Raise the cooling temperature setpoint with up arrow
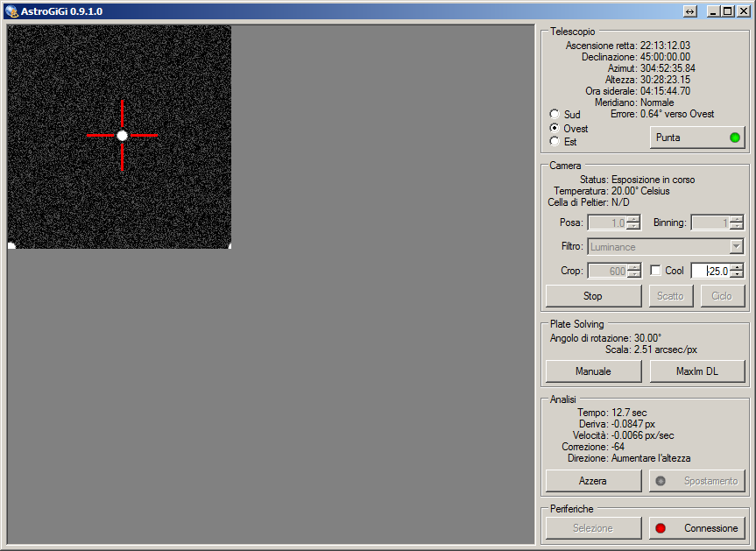Image resolution: width=756 pixels, height=551 pixels. pyautogui.click(x=736, y=268)
